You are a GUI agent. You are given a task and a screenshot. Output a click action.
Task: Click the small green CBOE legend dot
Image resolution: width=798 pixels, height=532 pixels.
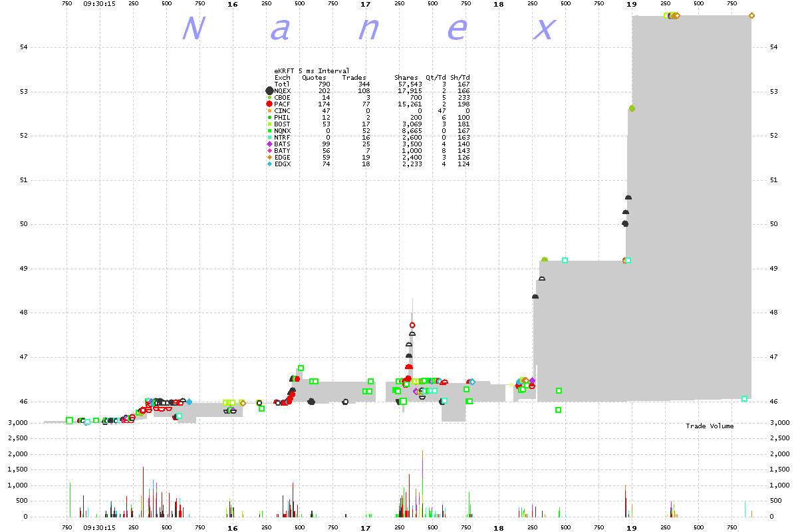click(269, 98)
